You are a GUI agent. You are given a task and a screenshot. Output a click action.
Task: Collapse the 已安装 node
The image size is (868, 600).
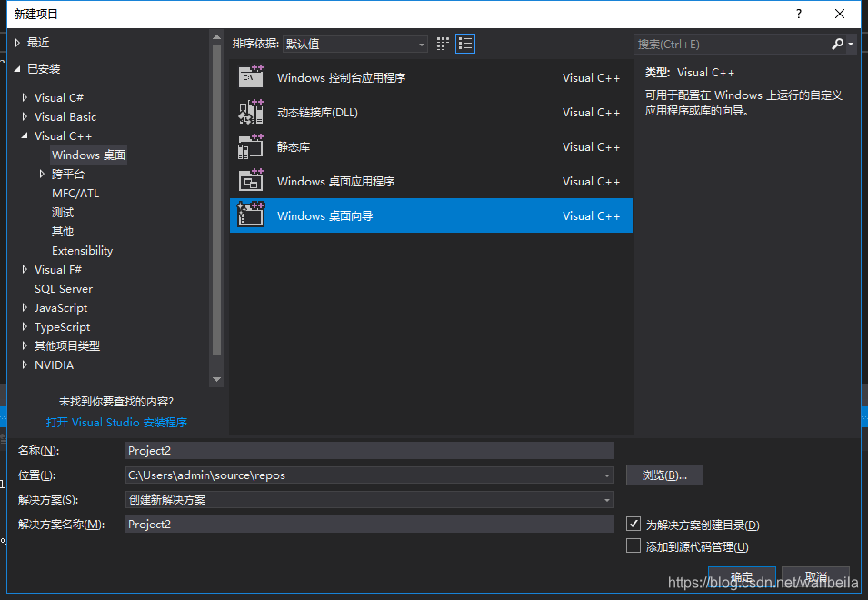(x=17, y=68)
